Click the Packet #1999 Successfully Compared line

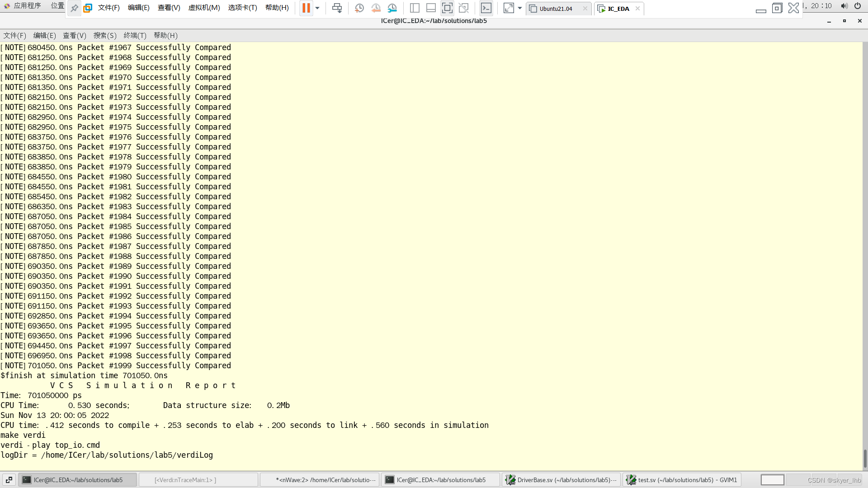pyautogui.click(x=116, y=366)
